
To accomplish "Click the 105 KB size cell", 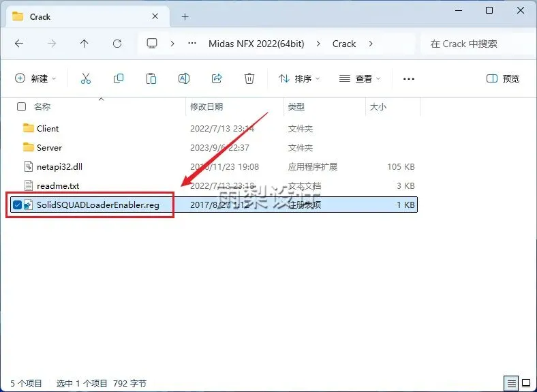I will [x=401, y=166].
